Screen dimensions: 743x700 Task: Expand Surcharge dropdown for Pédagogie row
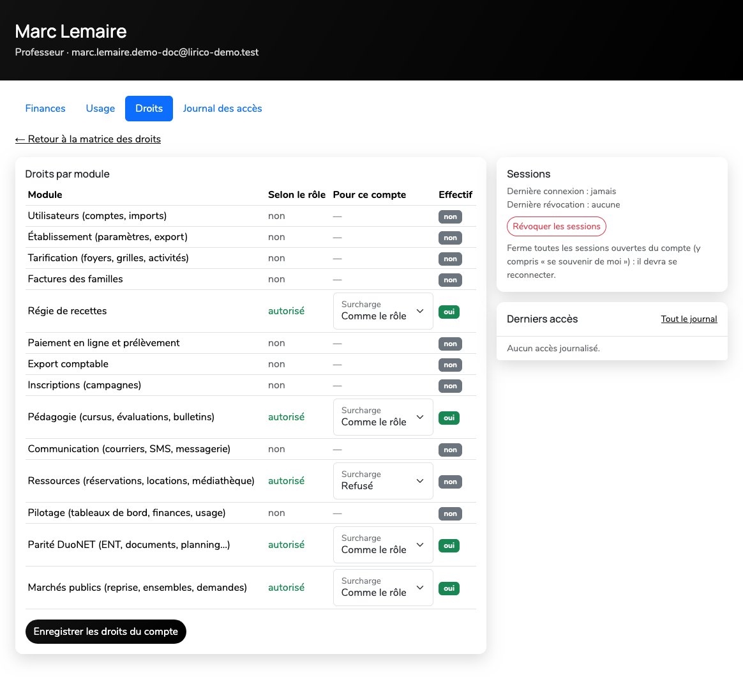pos(383,417)
